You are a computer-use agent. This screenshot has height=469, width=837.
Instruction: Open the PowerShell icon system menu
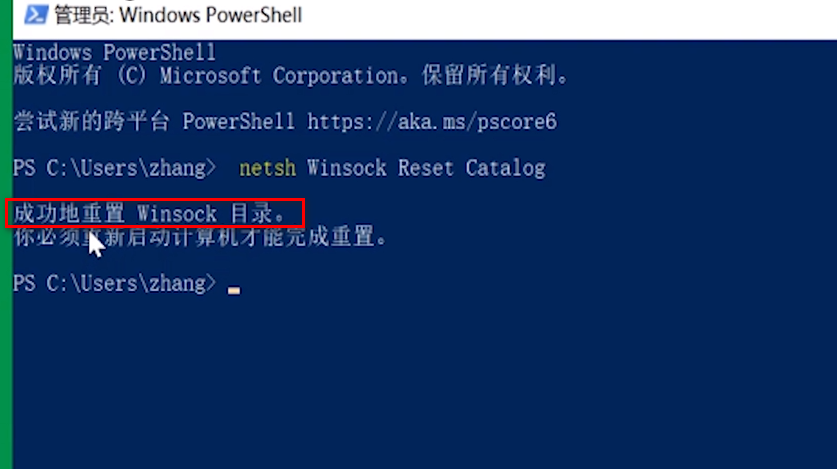[36, 15]
